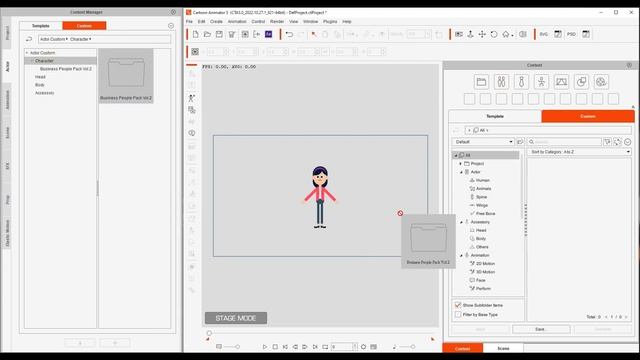The image size is (640, 360).
Task: Open the Animation menu
Action: (x=237, y=21)
